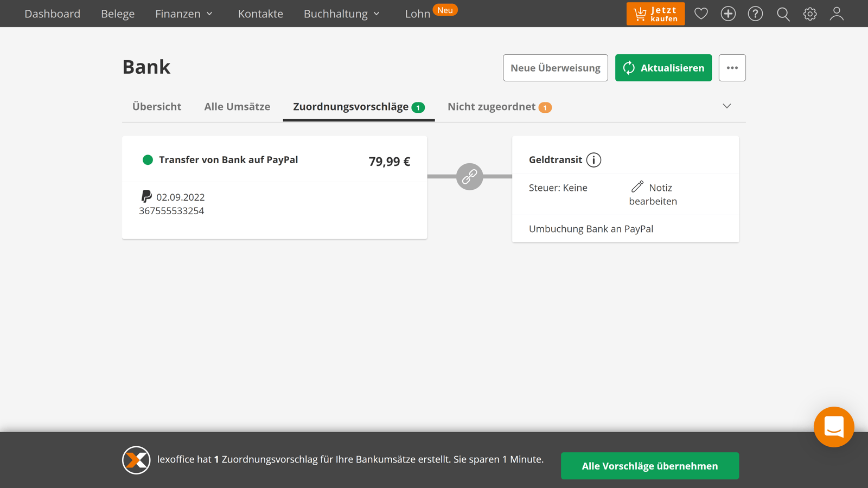Open the plus create-new icon

pos(728,14)
